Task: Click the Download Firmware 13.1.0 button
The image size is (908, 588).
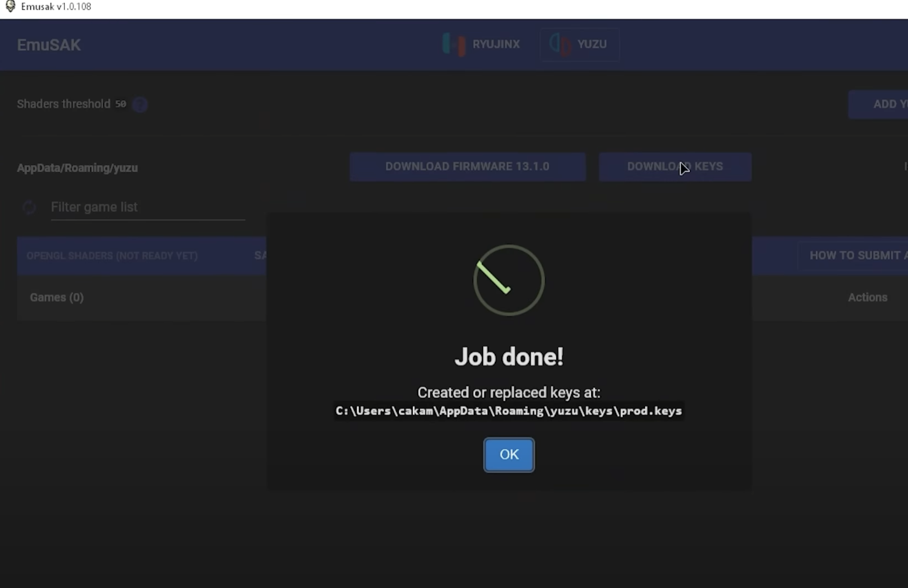Action: click(467, 167)
